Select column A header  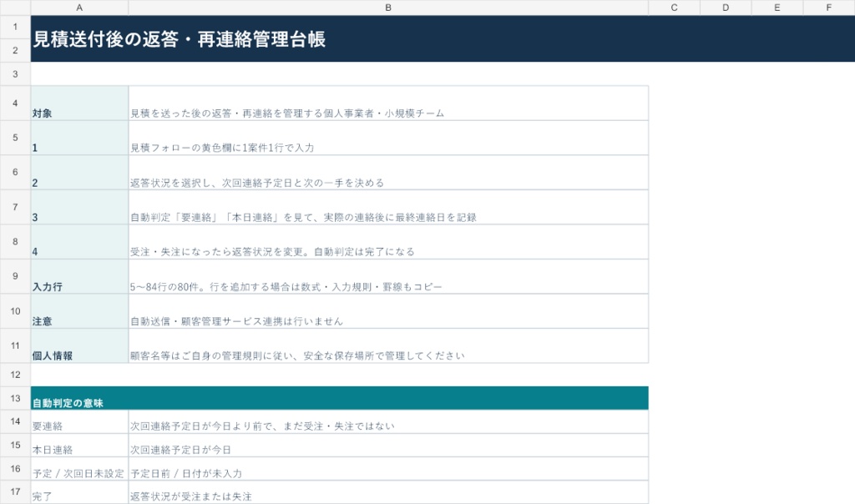point(79,8)
